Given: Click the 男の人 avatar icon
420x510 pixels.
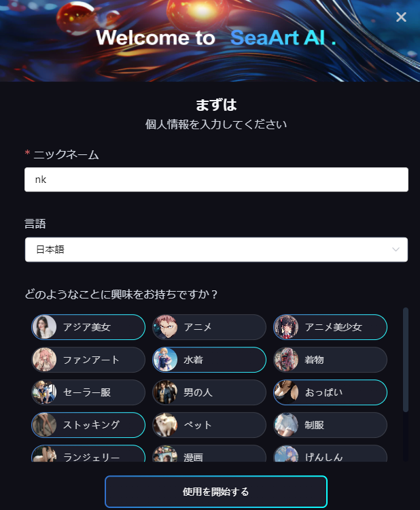Looking at the screenshot, I should tap(165, 392).
